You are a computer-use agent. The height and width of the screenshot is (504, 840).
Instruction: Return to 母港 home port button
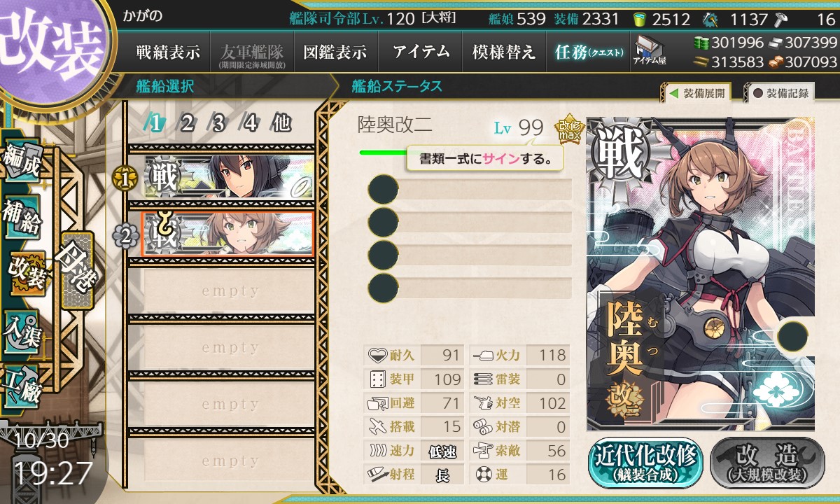pos(76,270)
